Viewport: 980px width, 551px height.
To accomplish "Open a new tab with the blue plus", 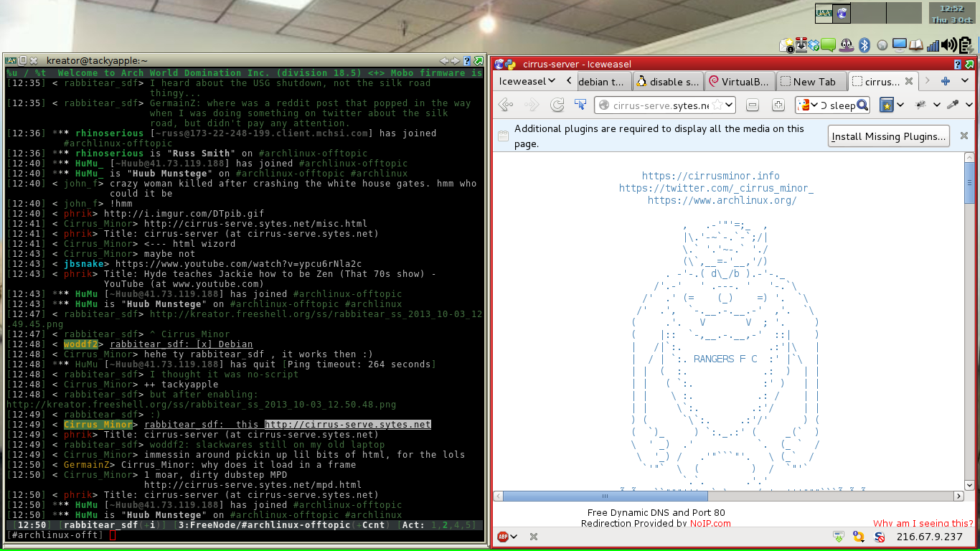I will [946, 81].
